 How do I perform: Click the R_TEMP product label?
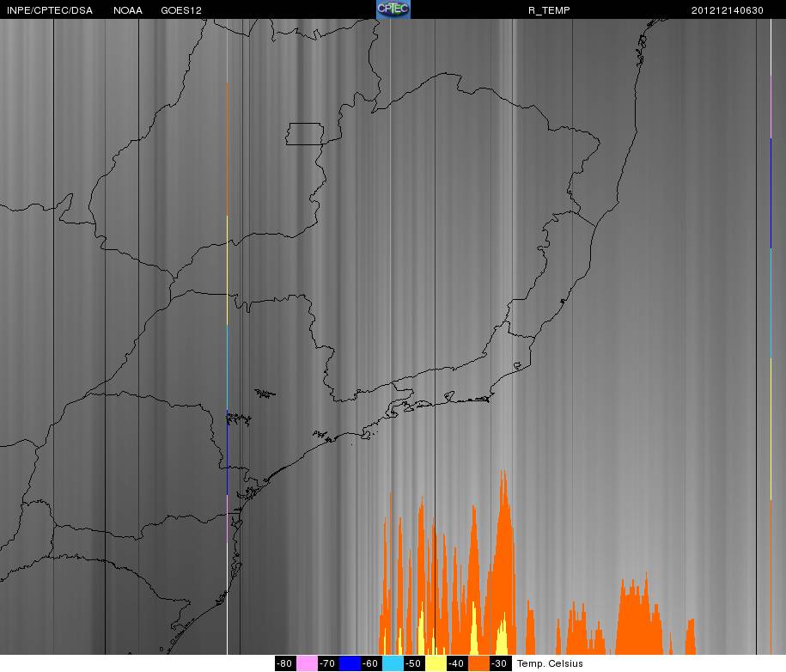549,10
